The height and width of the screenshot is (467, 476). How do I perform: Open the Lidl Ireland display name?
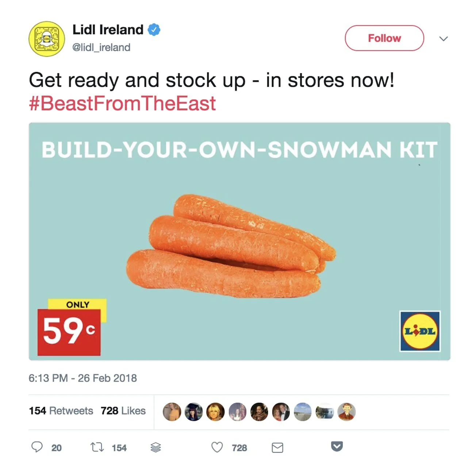[108, 30]
